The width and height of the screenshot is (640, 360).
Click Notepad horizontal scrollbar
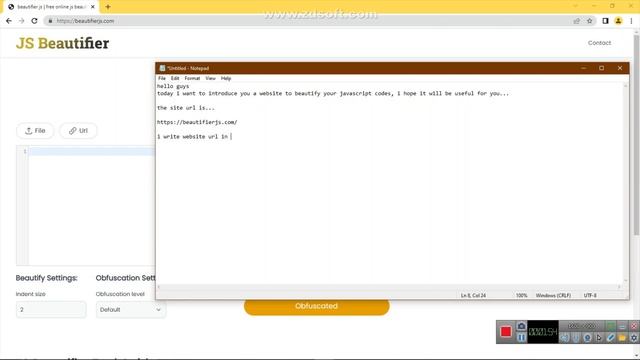389,287
